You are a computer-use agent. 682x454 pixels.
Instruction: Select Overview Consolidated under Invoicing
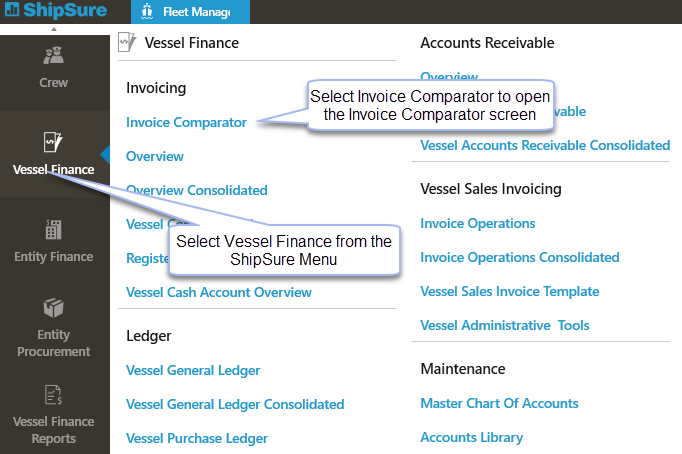[x=197, y=190]
